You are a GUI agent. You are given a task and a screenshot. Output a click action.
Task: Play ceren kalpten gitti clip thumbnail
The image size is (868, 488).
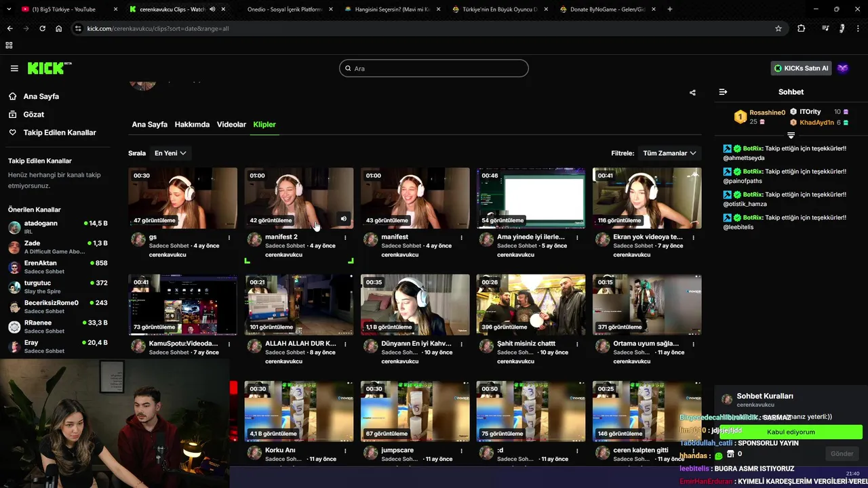coord(647,411)
